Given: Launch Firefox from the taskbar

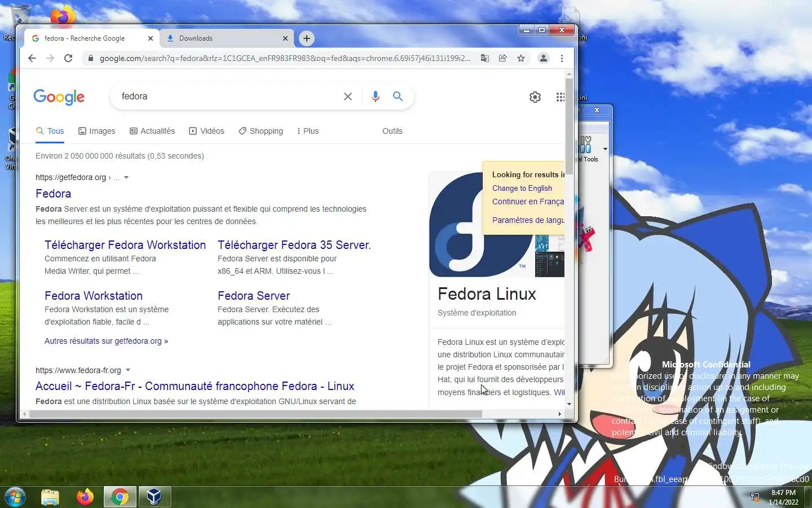Looking at the screenshot, I should (85, 497).
